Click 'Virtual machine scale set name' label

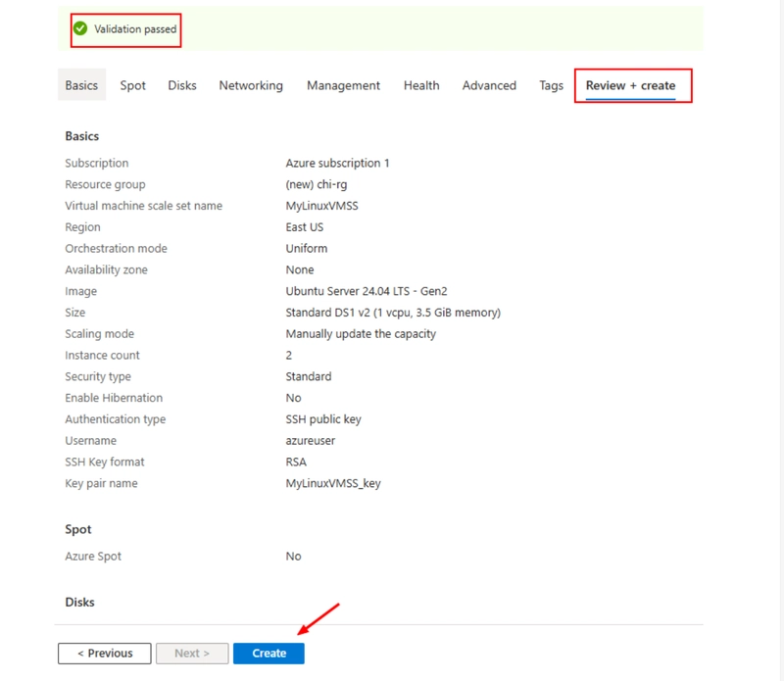(143, 206)
